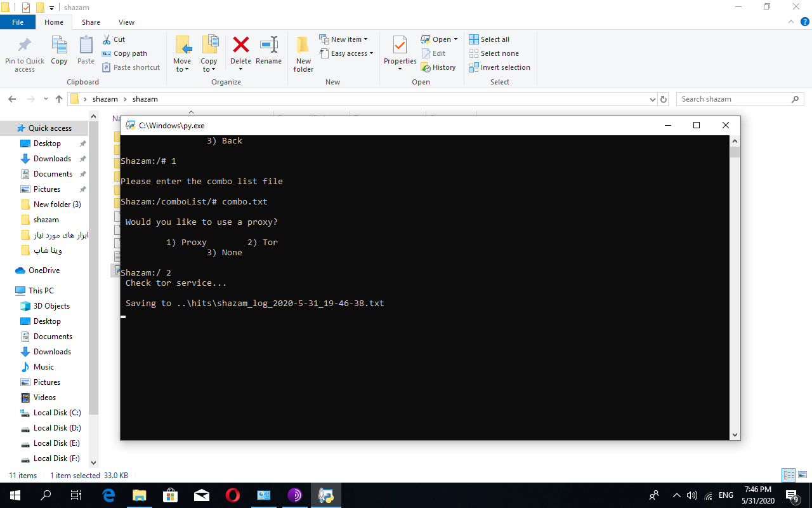The image size is (812, 508).
Task: Open taskbar Search magnifier
Action: pos(46,495)
